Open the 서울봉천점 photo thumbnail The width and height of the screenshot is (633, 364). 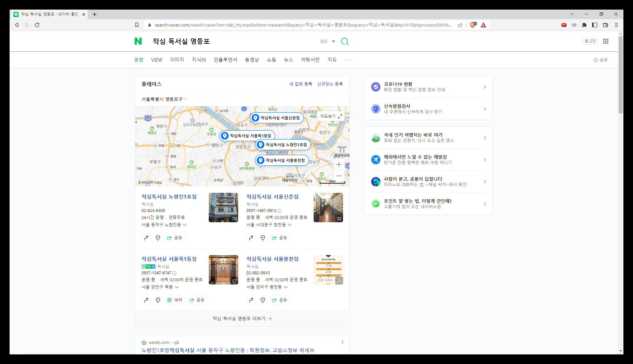(328, 270)
